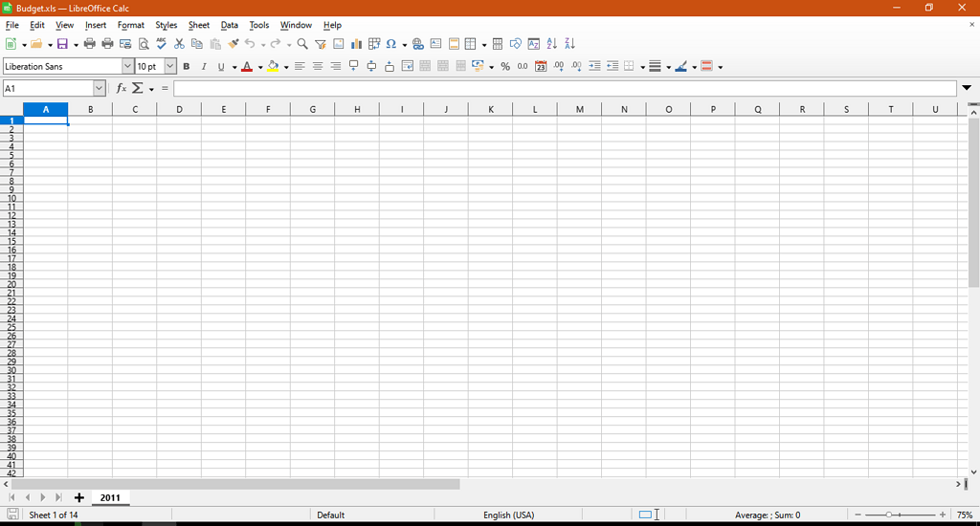980x526 pixels.
Task: Open the Tools menu
Action: (x=258, y=25)
